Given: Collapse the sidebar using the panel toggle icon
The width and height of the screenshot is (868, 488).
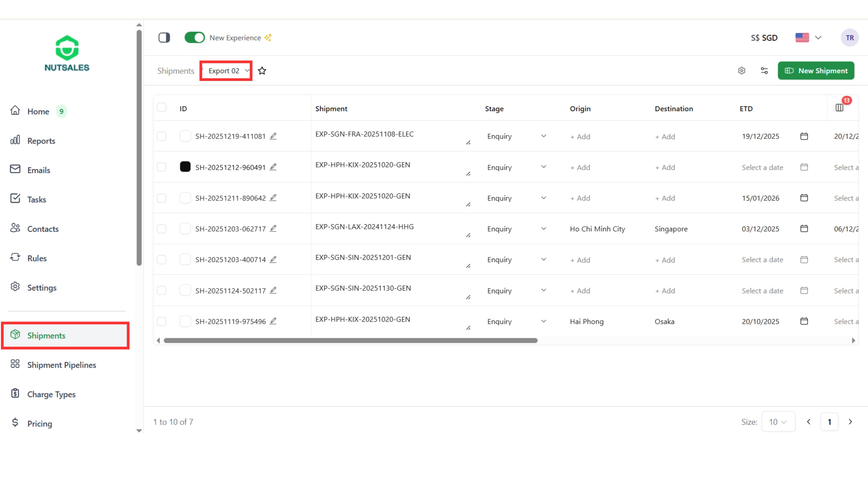Looking at the screenshot, I should [x=164, y=38].
